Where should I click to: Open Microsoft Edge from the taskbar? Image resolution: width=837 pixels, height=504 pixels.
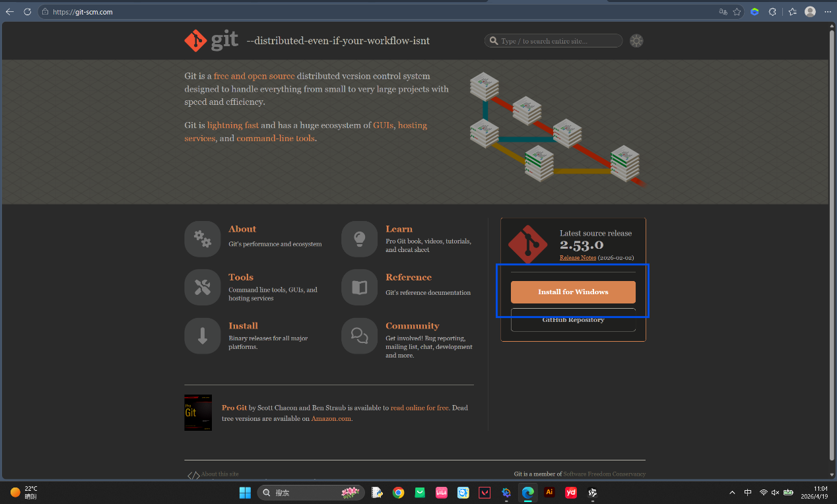(x=527, y=492)
